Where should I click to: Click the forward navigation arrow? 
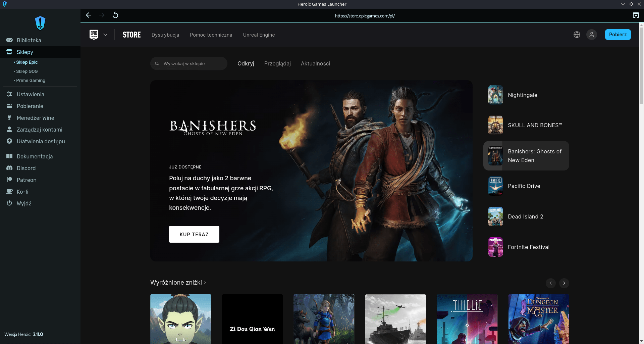(x=102, y=15)
